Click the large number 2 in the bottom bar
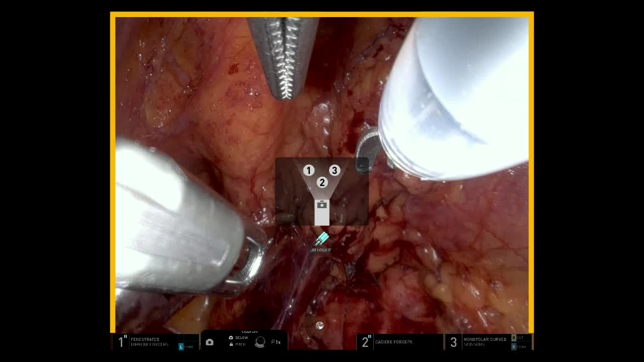644x362 pixels. 366,342
